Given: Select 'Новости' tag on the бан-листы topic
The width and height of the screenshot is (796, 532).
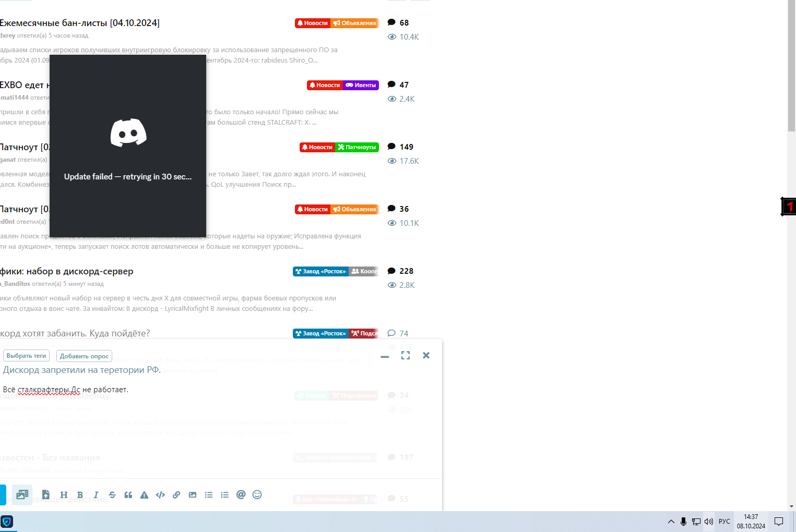Looking at the screenshot, I should coord(313,23).
